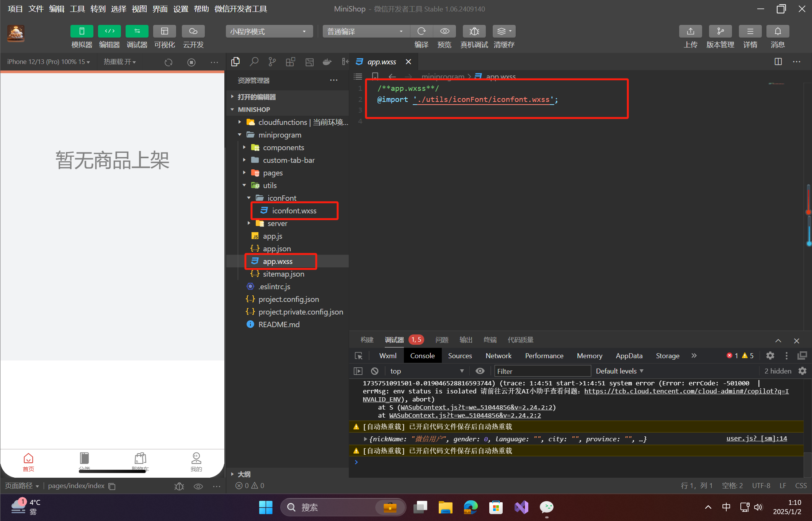Open user.js from the console log link
Image resolution: width=812 pixels, height=521 pixels.
tap(756, 438)
